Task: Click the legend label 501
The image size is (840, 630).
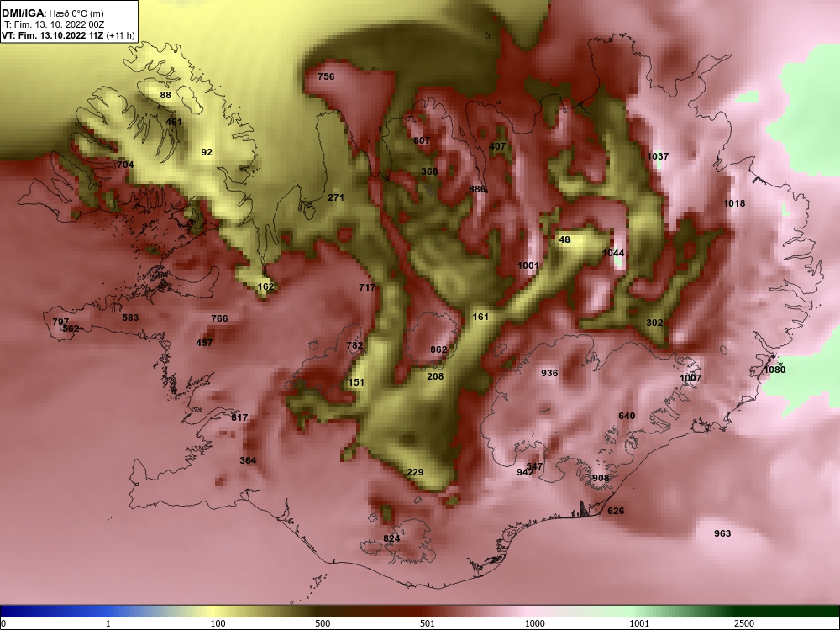Action: [x=428, y=623]
